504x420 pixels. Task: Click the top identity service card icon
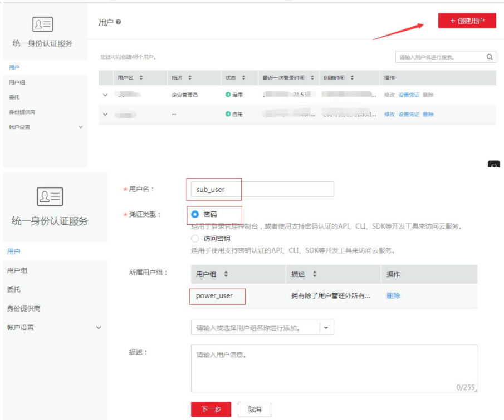tap(42, 24)
